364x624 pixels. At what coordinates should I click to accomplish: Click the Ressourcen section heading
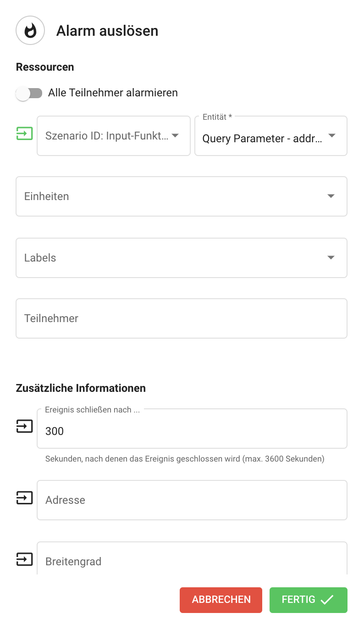44,67
